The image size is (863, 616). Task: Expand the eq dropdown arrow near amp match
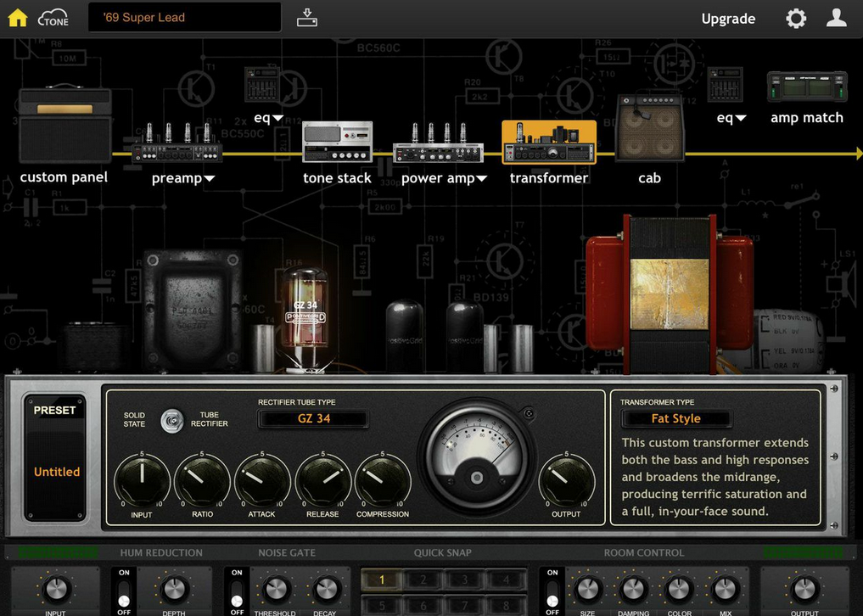[741, 118]
